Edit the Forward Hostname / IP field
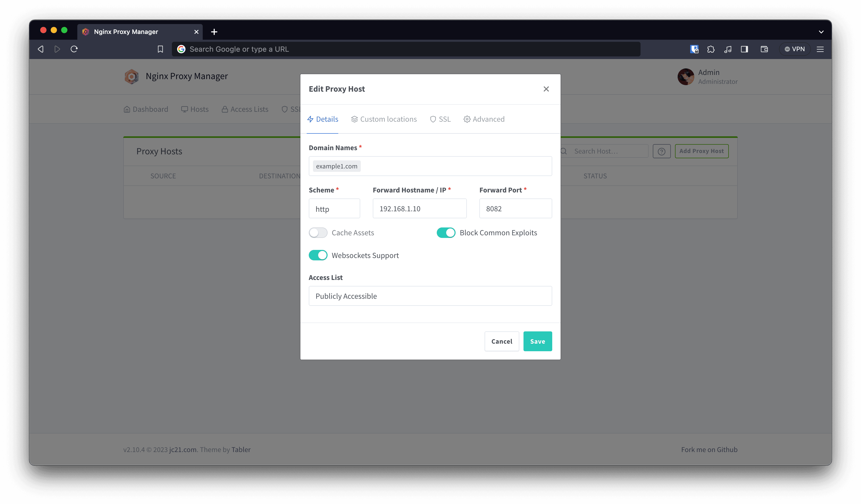The height and width of the screenshot is (504, 861). [419, 209]
